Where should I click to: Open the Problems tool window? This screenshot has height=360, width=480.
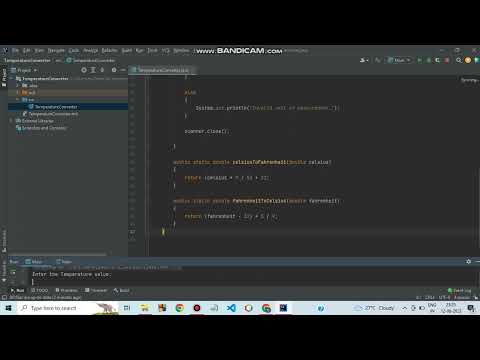click(x=66, y=290)
